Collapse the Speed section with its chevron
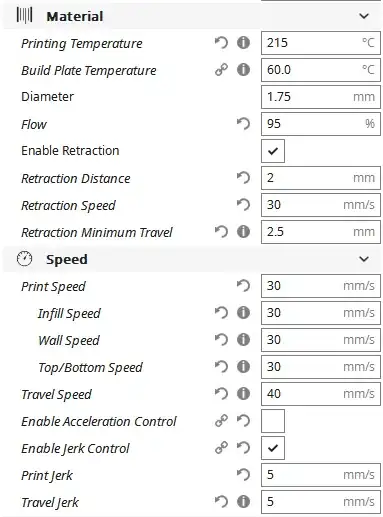 [364, 259]
